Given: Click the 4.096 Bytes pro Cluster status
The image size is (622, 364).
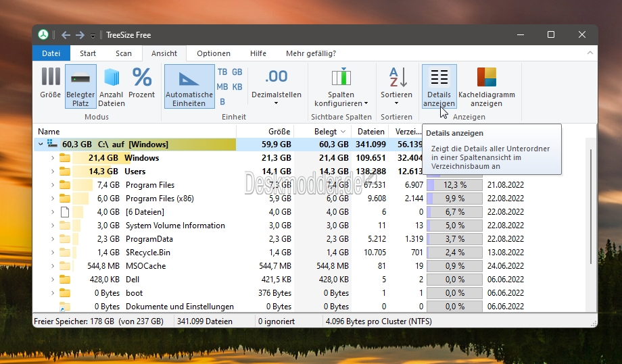Looking at the screenshot, I should tap(379, 321).
